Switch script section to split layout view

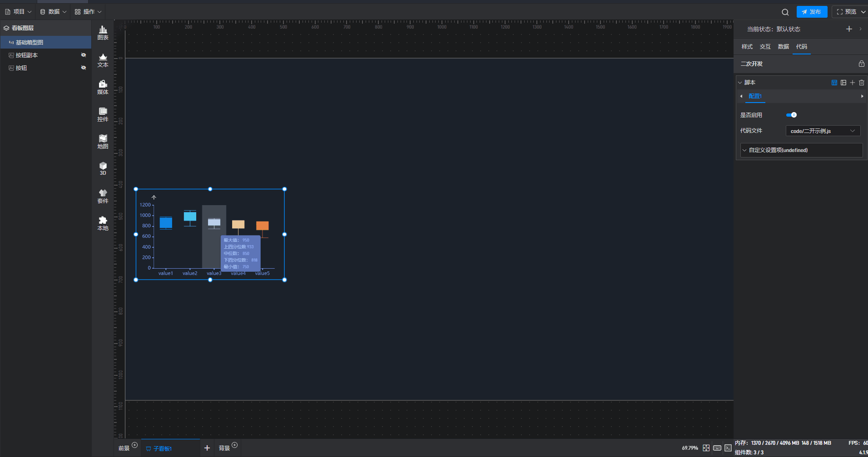[843, 83]
